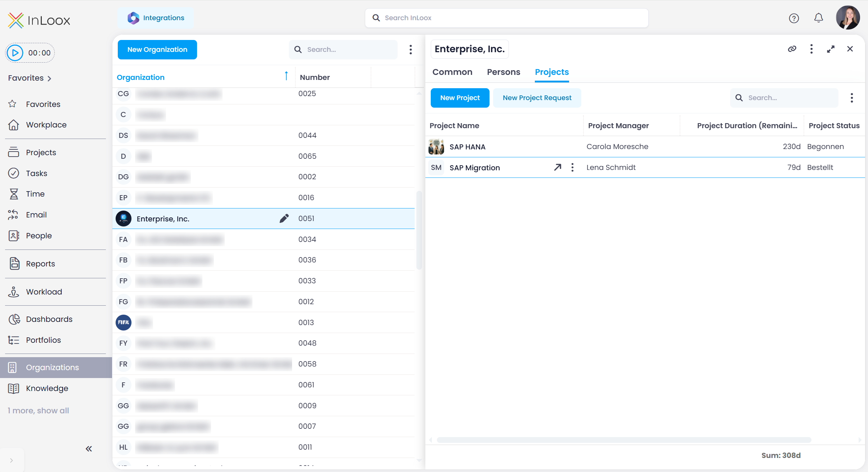Sort by the Project Duration column
The width and height of the screenshot is (868, 472).
click(x=747, y=126)
